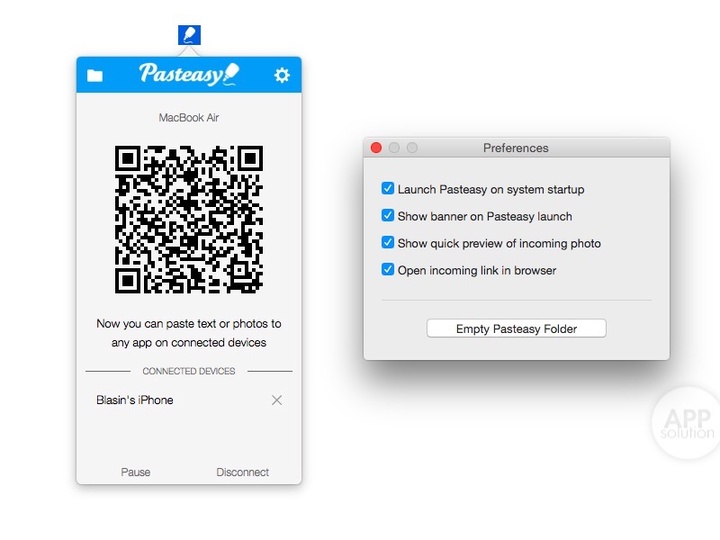Image resolution: width=720 pixels, height=540 pixels.
Task: Uncheck Show banner on Pasteasy launch
Action: point(388,216)
